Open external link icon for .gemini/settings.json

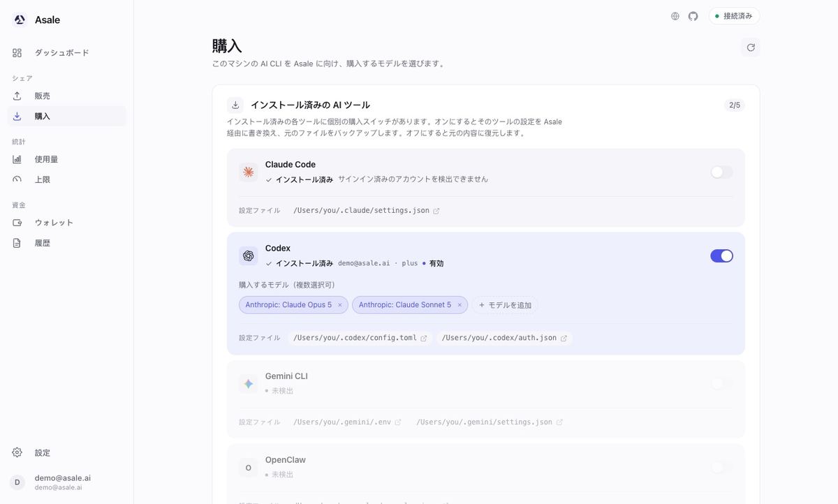tap(559, 422)
